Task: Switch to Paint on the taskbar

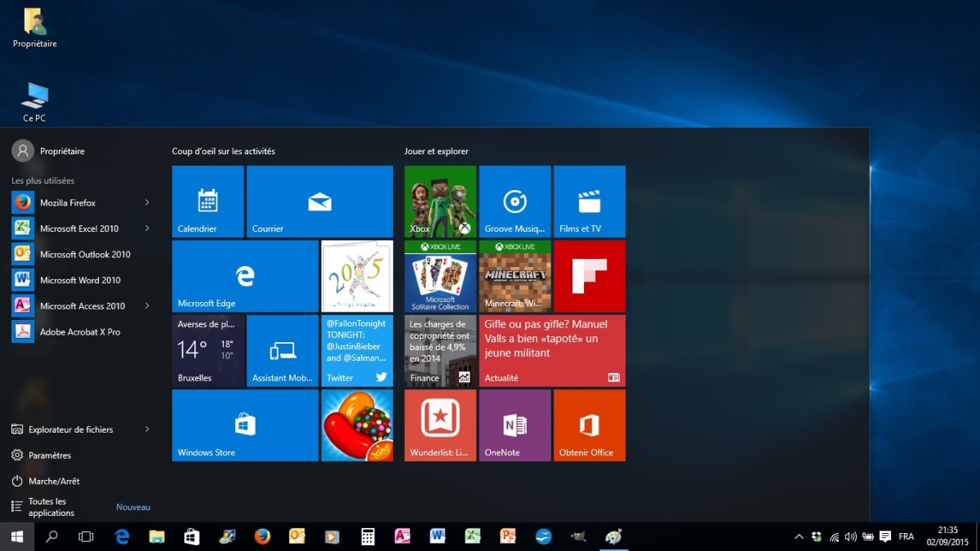Action: coord(613,536)
